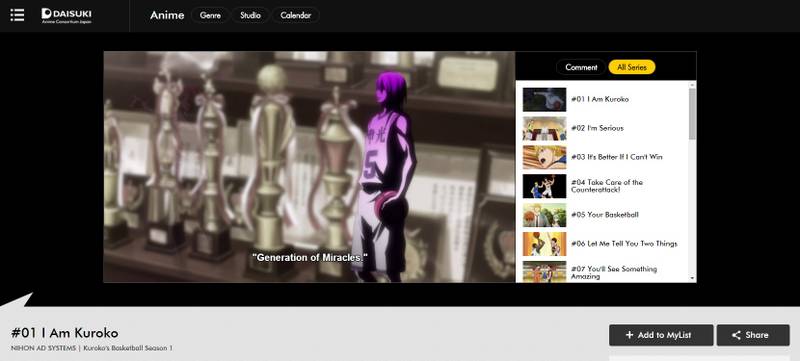Select the #05 Your Basketball thumbnail
The width and height of the screenshot is (800, 361).
(x=544, y=215)
